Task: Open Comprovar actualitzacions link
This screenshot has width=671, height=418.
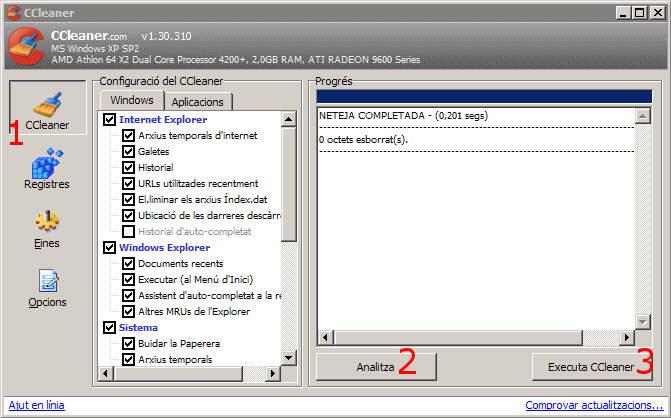Action: (594, 405)
